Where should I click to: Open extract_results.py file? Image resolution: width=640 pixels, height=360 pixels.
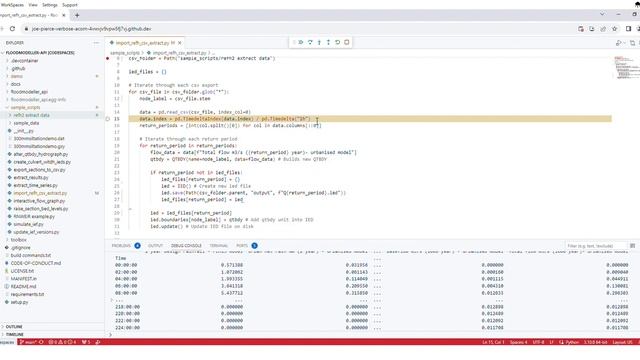click(x=31, y=178)
